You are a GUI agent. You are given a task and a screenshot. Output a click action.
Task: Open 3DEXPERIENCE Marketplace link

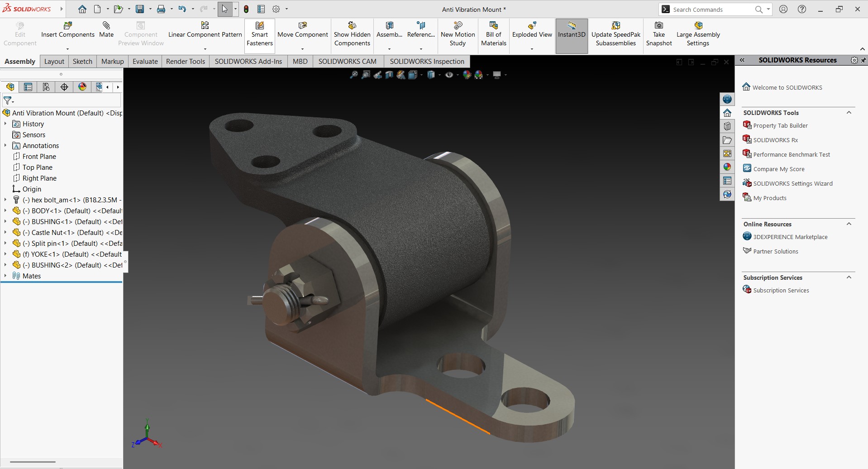pos(790,237)
